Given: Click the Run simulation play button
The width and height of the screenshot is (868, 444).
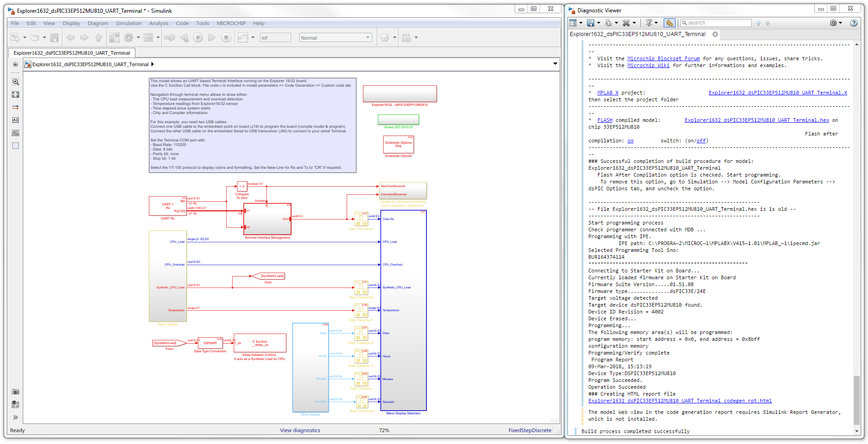Looking at the screenshot, I should point(198,38).
